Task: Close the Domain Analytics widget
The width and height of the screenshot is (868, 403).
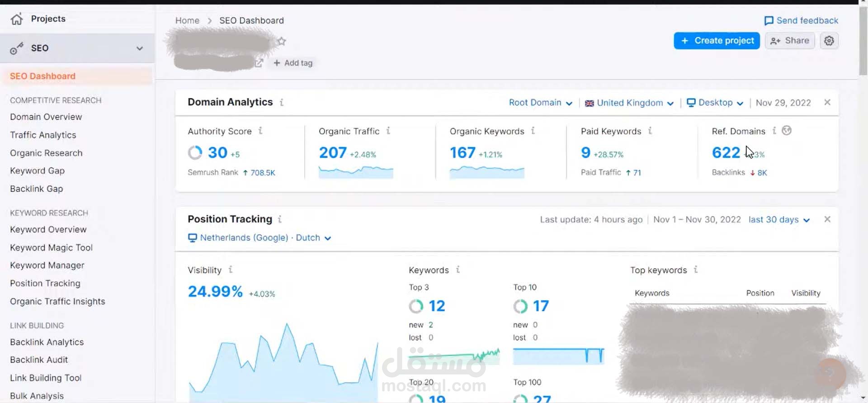Action: (x=827, y=102)
